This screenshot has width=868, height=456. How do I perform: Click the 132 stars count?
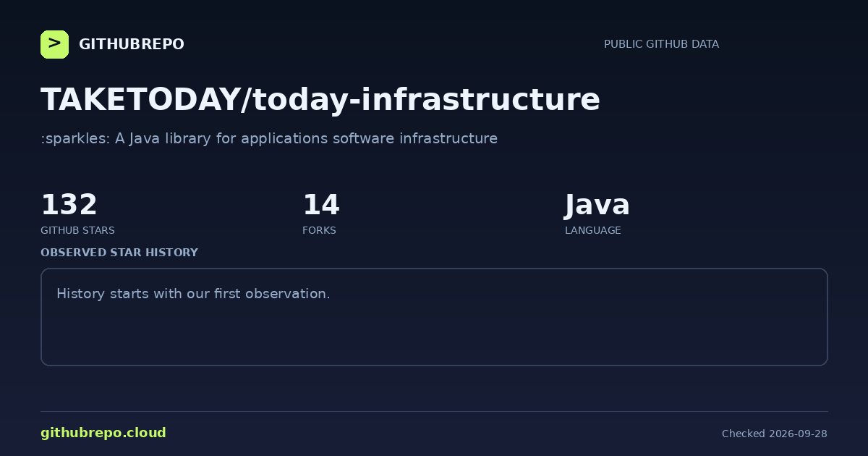pos(69,205)
